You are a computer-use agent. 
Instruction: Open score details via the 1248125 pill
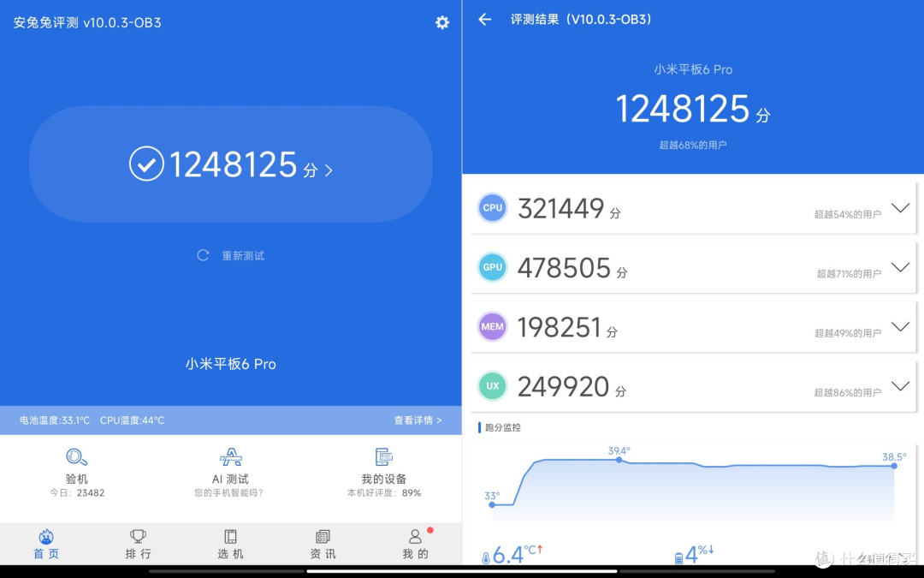[x=230, y=164]
